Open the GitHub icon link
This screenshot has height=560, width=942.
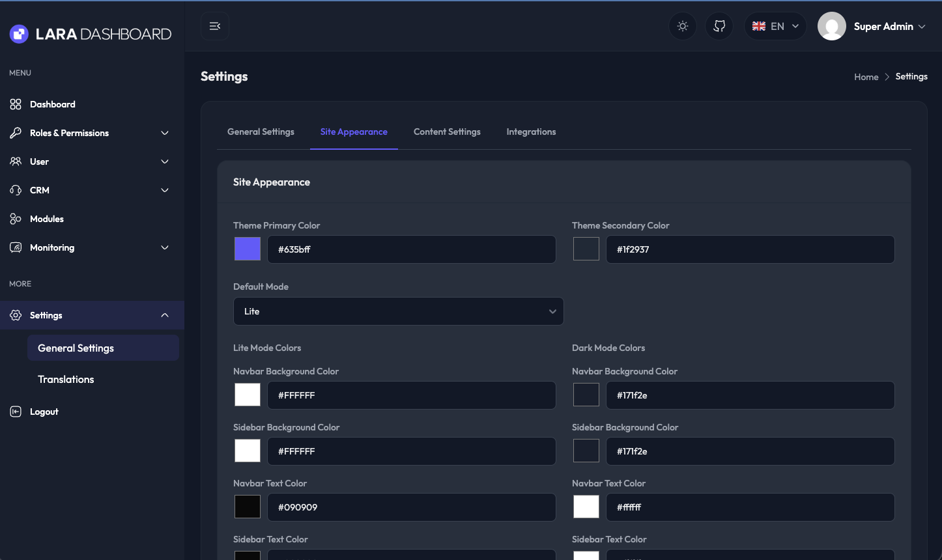[x=719, y=26]
